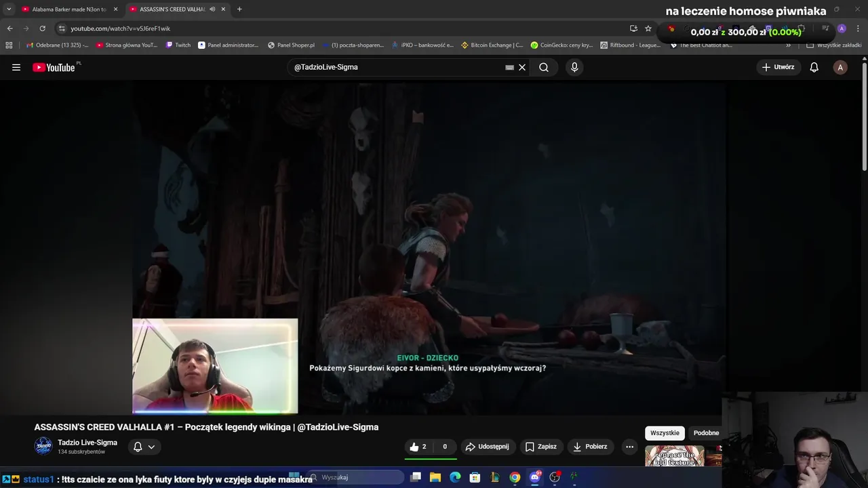Reload the current page
Screen dimensions: 868x488
[42, 28]
